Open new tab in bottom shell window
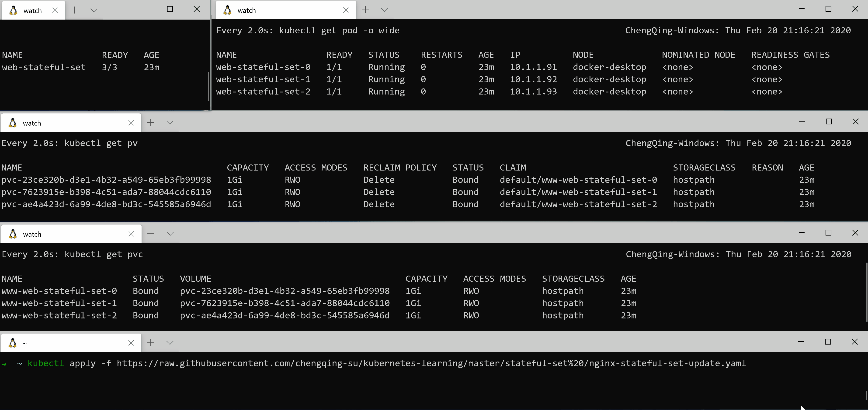The height and width of the screenshot is (410, 868). [x=151, y=343]
